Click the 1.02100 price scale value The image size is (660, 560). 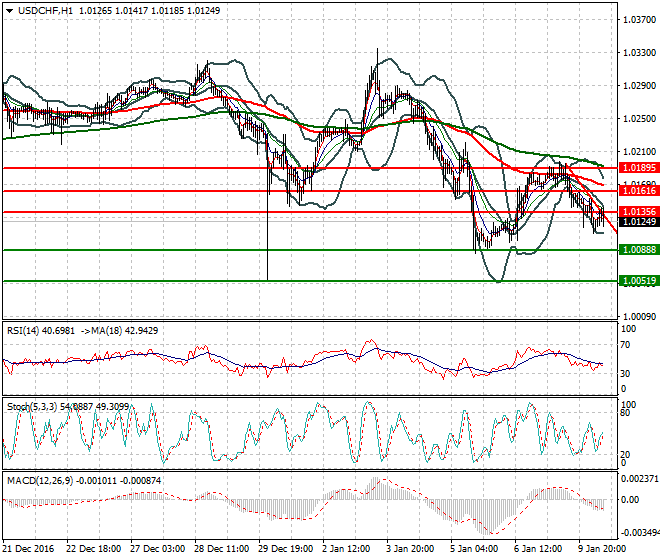click(x=639, y=152)
